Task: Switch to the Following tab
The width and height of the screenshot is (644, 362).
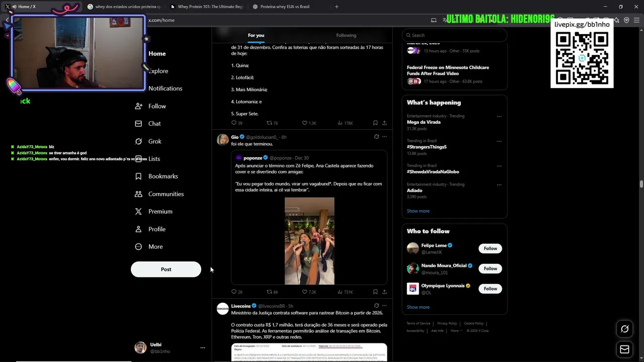Action: point(346,35)
